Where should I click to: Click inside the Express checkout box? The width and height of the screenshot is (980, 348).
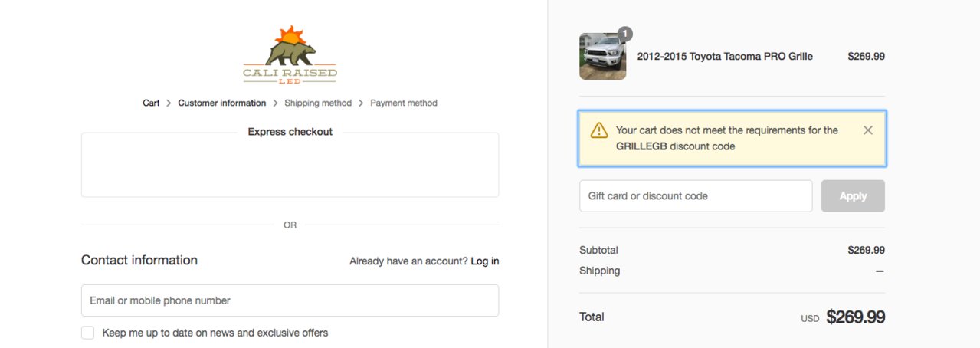coord(290,165)
